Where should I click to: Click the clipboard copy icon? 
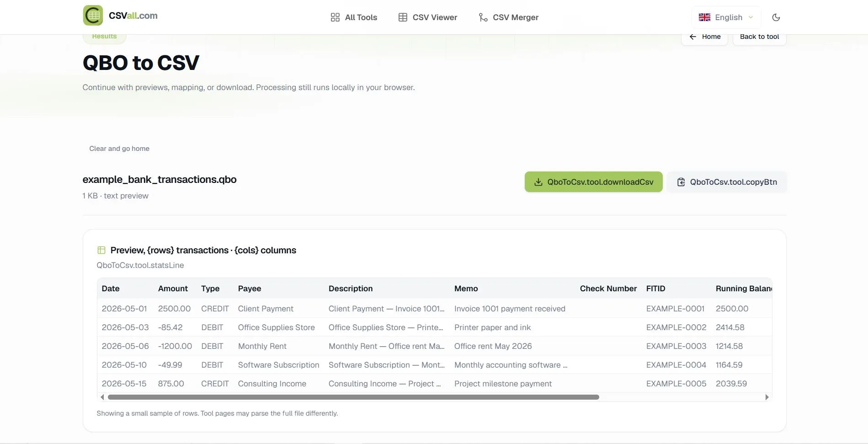(x=681, y=182)
